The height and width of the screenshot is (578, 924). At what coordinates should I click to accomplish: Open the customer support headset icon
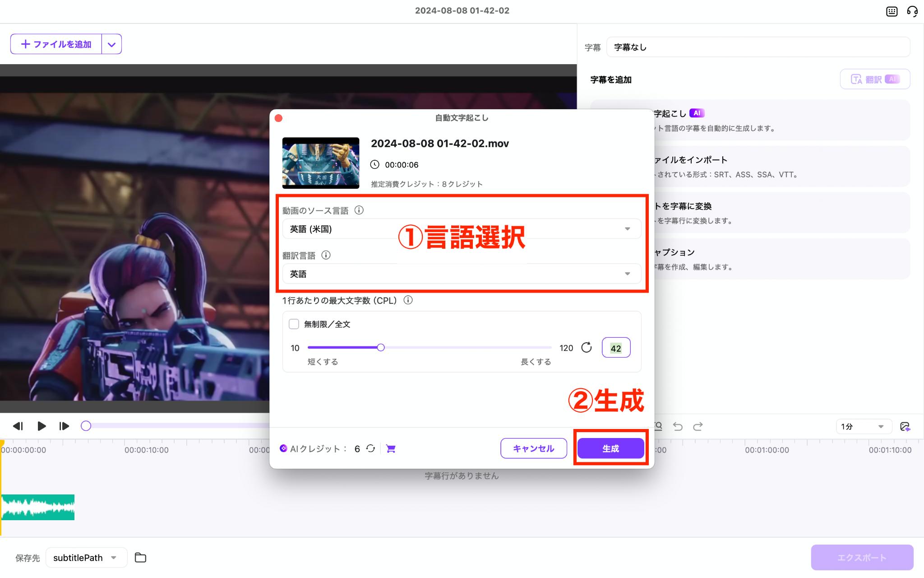912,11
